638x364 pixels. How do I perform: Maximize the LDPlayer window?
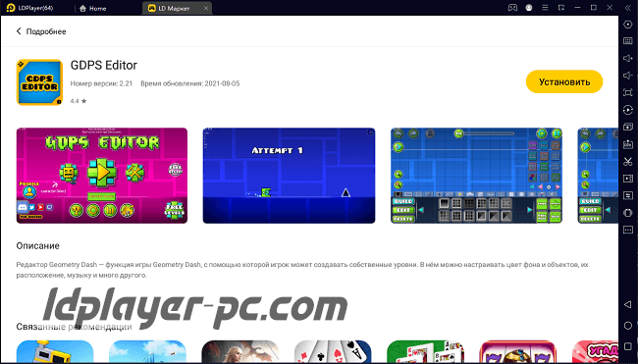coord(594,8)
